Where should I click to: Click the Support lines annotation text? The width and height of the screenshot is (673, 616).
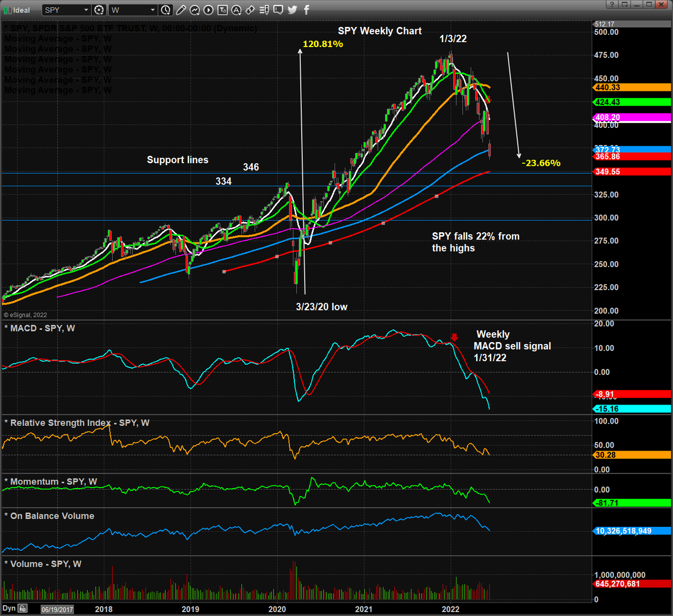click(178, 160)
